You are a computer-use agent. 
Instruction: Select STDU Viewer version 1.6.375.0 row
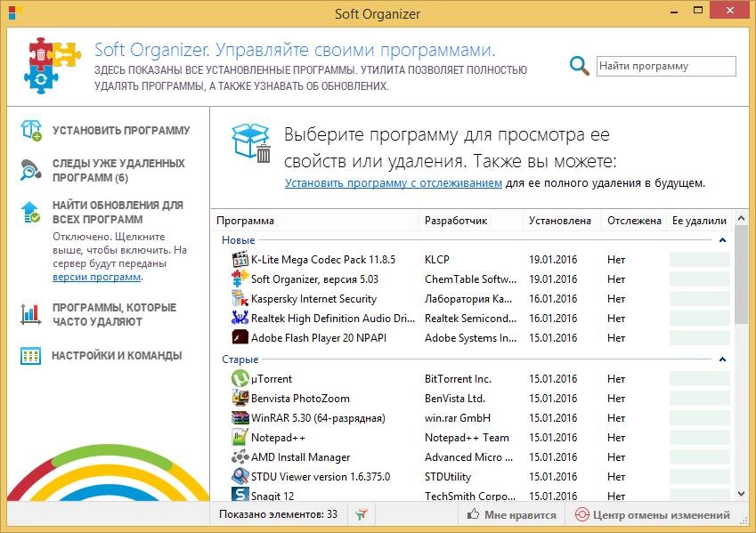473,477
